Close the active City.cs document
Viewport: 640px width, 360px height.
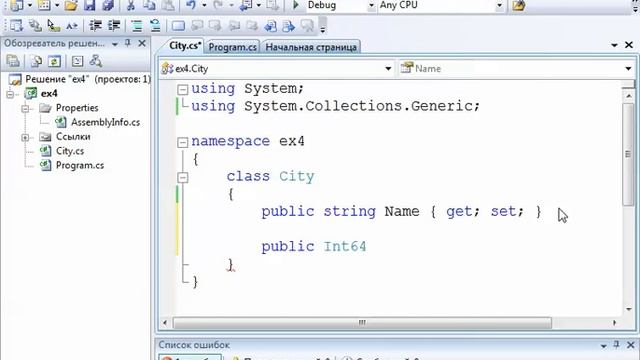629,45
